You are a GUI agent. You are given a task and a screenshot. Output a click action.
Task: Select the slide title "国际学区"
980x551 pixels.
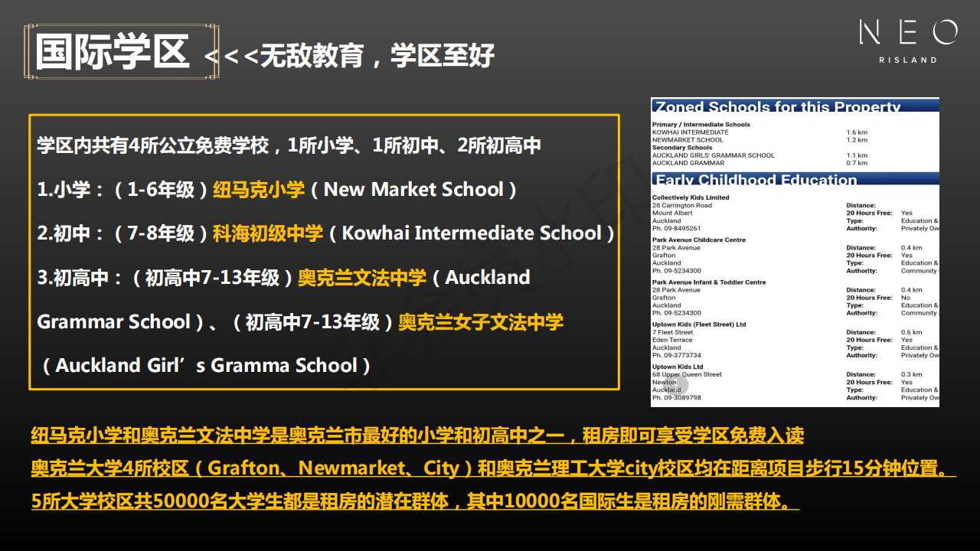tap(113, 52)
